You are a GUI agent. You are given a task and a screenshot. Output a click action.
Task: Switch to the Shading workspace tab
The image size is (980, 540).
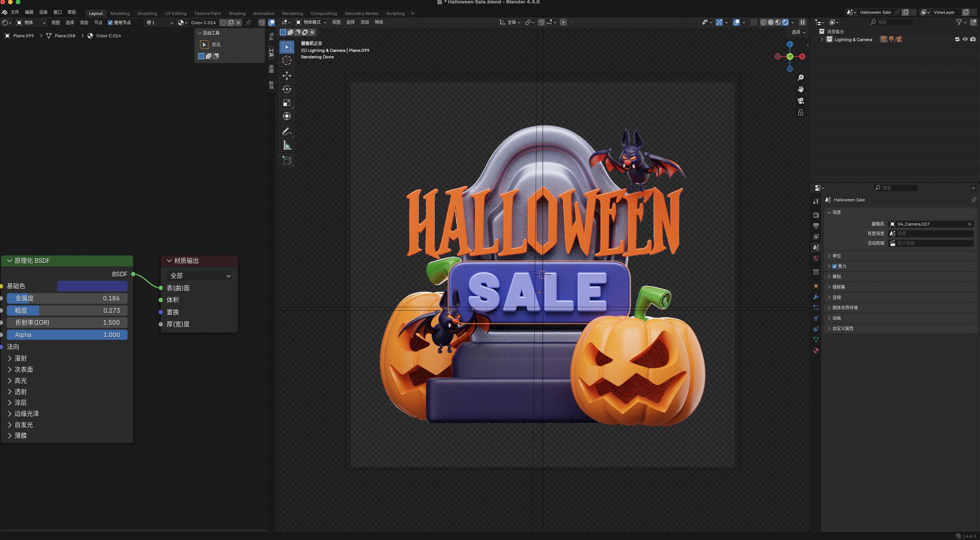click(237, 13)
